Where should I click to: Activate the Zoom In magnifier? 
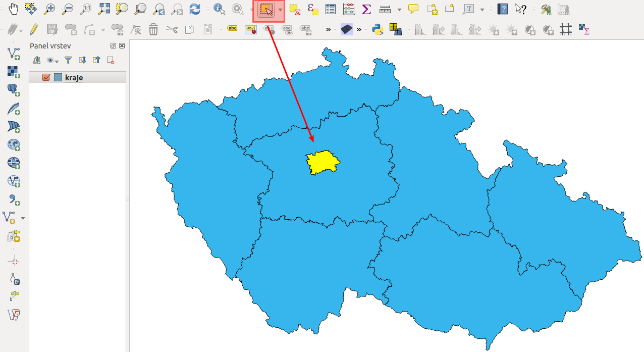pyautogui.click(x=49, y=9)
